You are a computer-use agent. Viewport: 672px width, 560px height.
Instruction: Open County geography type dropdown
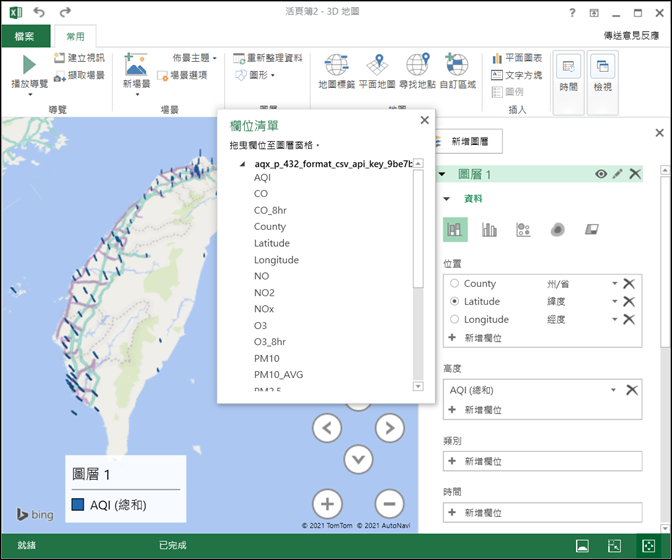[614, 283]
